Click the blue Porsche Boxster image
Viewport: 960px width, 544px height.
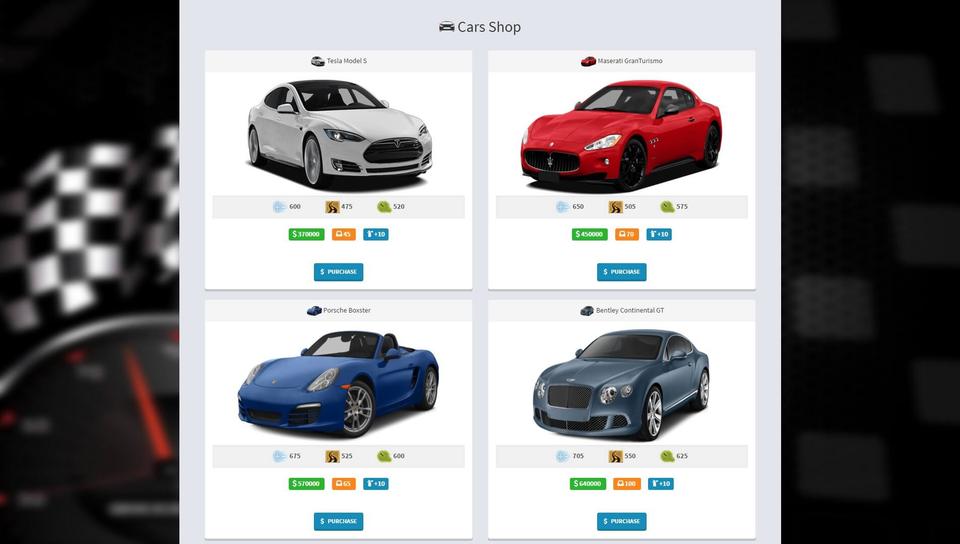point(338,384)
